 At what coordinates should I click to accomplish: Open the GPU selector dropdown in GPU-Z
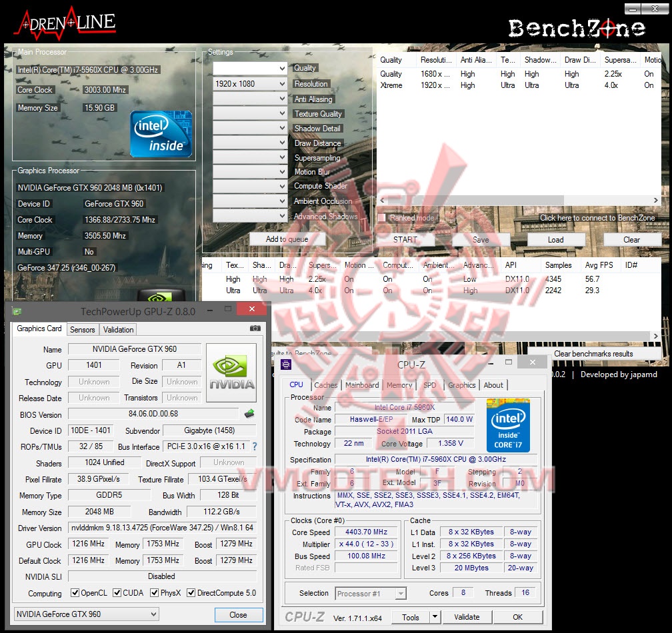coord(86,614)
